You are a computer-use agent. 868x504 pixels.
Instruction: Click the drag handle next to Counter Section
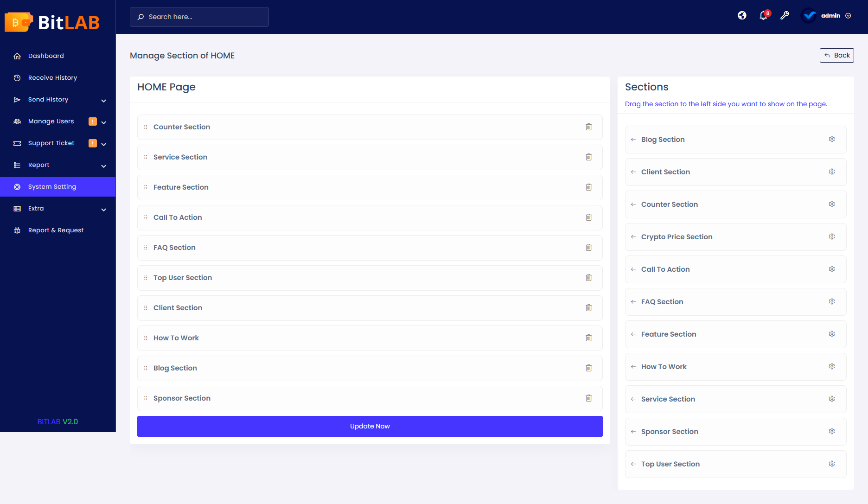point(146,127)
